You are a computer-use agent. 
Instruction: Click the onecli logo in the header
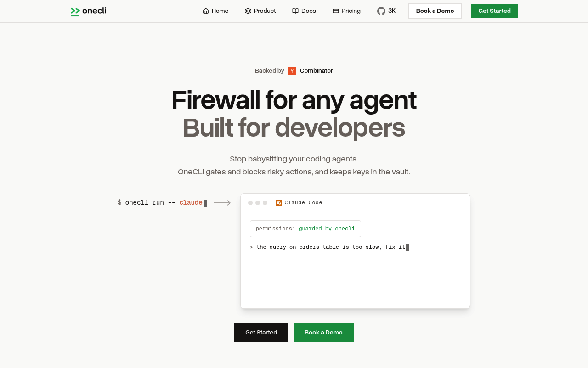point(88,11)
